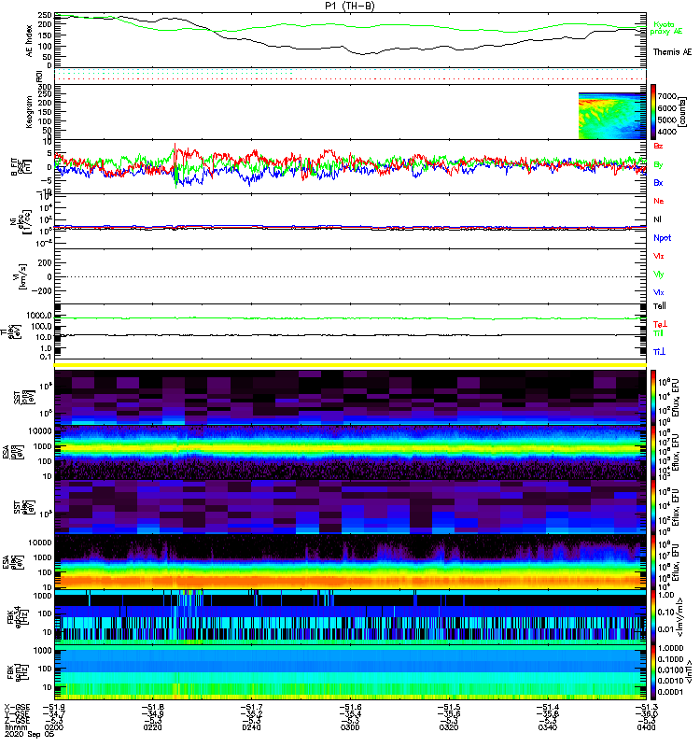This screenshot has width=700, height=747.
Task: Click the plot title P1 (TH-B)
Action: [x=349, y=6]
